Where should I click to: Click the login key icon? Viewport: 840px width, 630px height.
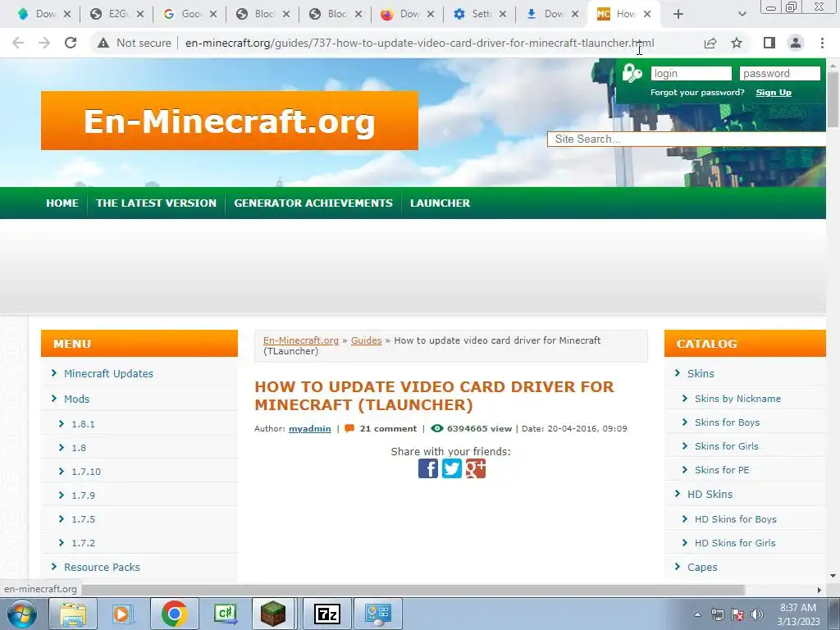[x=632, y=73]
